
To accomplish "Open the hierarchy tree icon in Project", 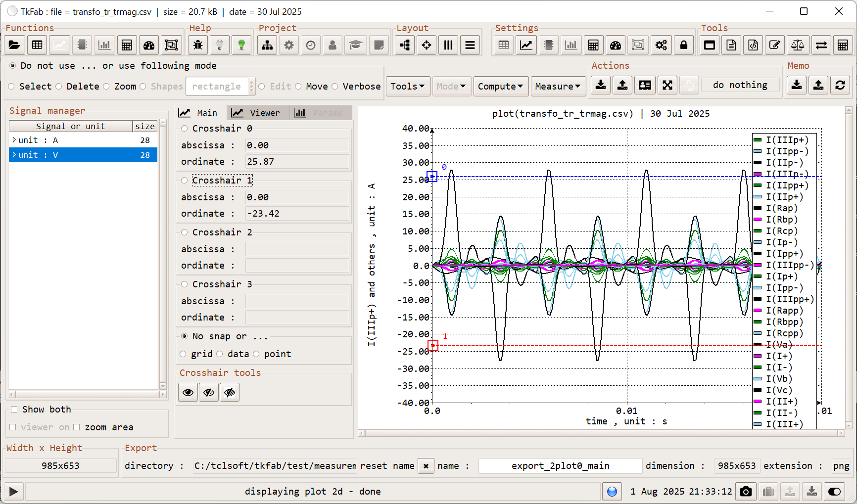I will pyautogui.click(x=267, y=46).
